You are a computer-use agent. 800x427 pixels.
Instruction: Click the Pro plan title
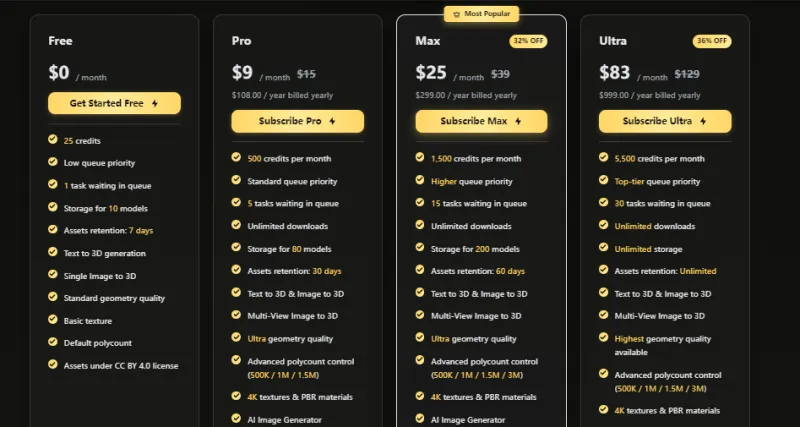click(x=241, y=41)
